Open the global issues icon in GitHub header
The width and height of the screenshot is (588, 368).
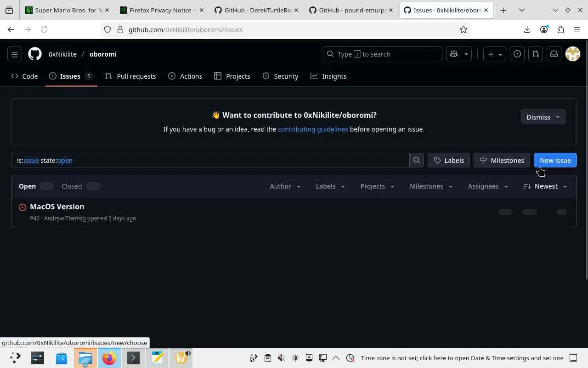[517, 54]
